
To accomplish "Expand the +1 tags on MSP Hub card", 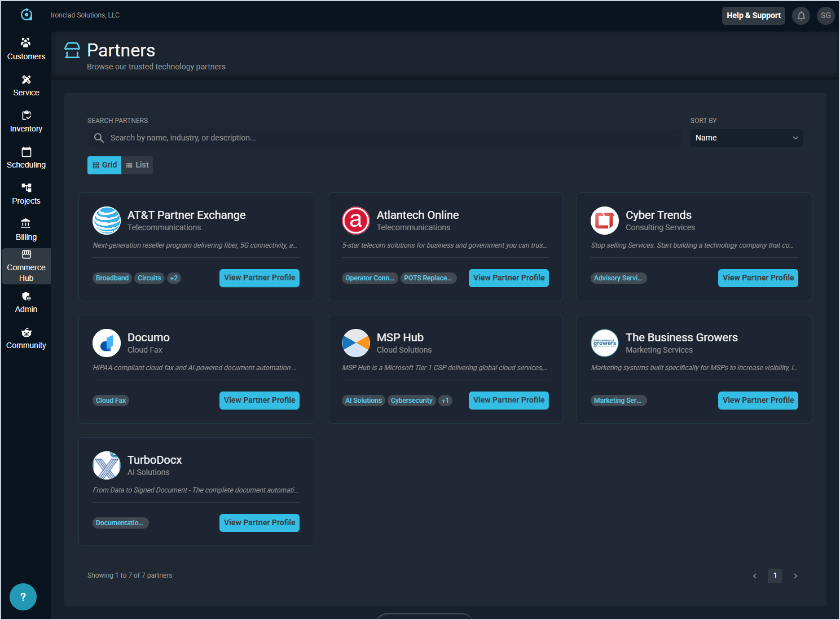I will click(445, 401).
